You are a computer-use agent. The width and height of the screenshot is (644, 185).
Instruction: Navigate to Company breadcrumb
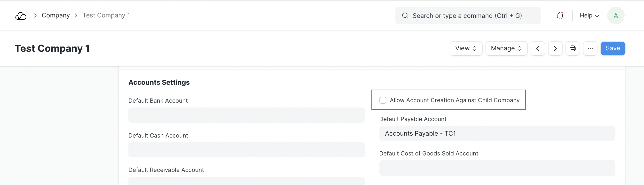(x=55, y=15)
